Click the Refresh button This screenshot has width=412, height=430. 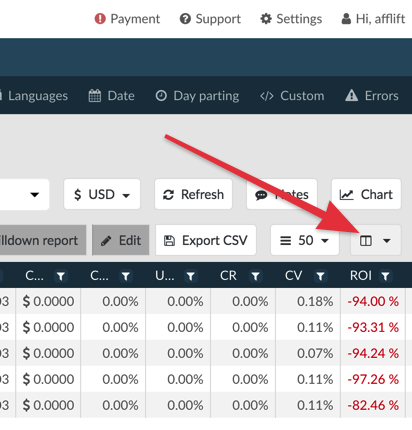click(193, 194)
